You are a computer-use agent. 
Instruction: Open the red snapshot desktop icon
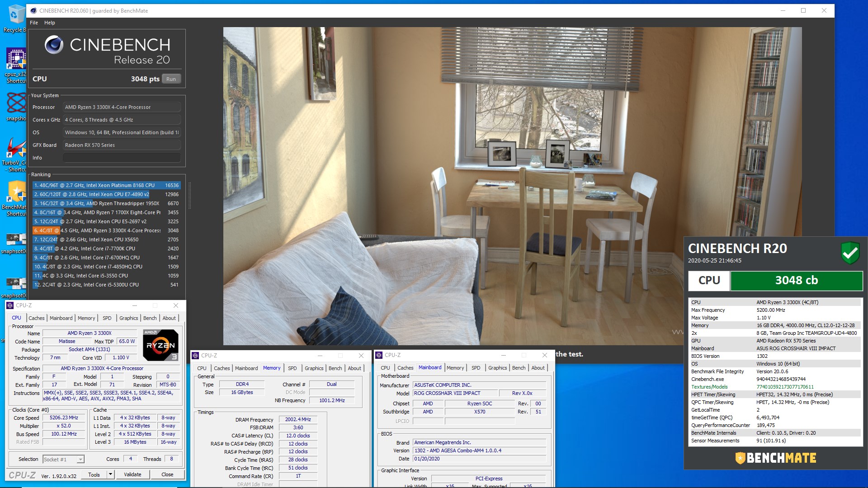point(15,107)
